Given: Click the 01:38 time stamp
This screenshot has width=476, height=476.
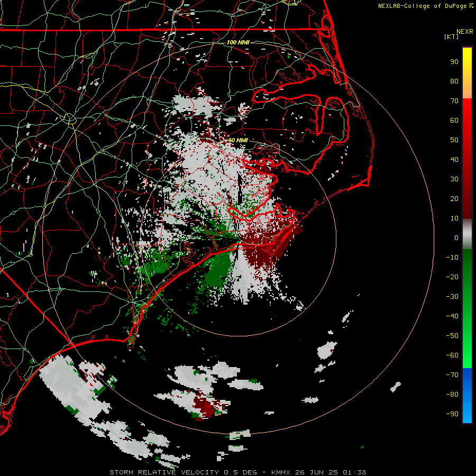Looking at the screenshot, I should [354, 472].
